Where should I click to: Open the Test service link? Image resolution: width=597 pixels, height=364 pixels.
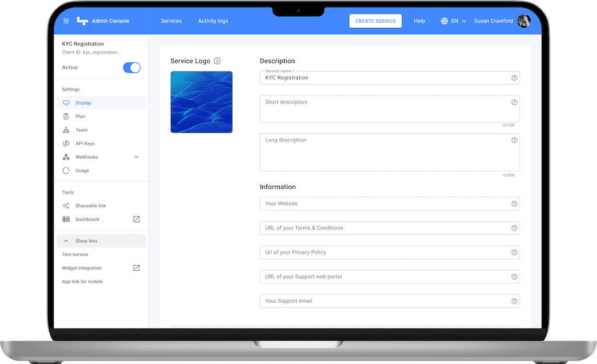tap(75, 255)
